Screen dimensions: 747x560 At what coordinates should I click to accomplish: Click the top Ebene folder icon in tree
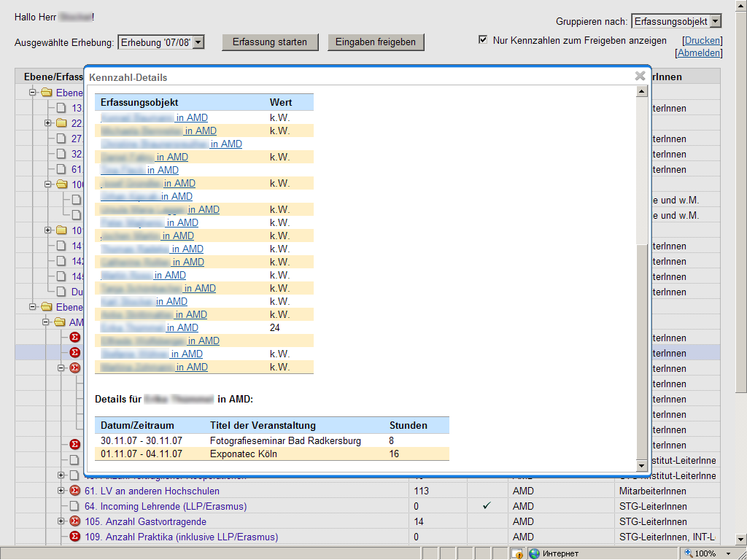pyautogui.click(x=47, y=93)
